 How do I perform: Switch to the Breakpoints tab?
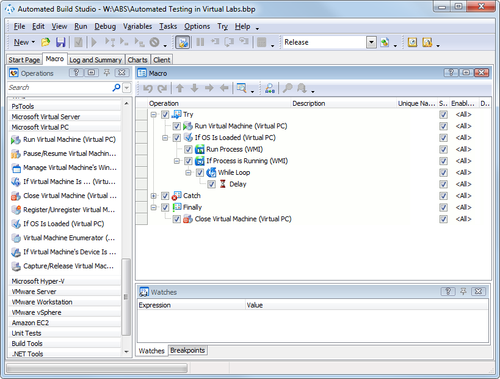[188, 350]
